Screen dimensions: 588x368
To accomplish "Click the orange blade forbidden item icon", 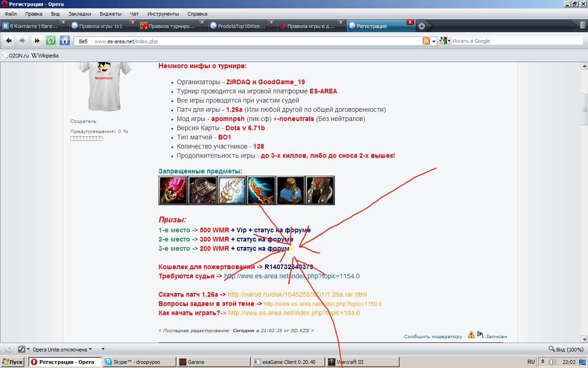I will pyautogui.click(x=261, y=190).
